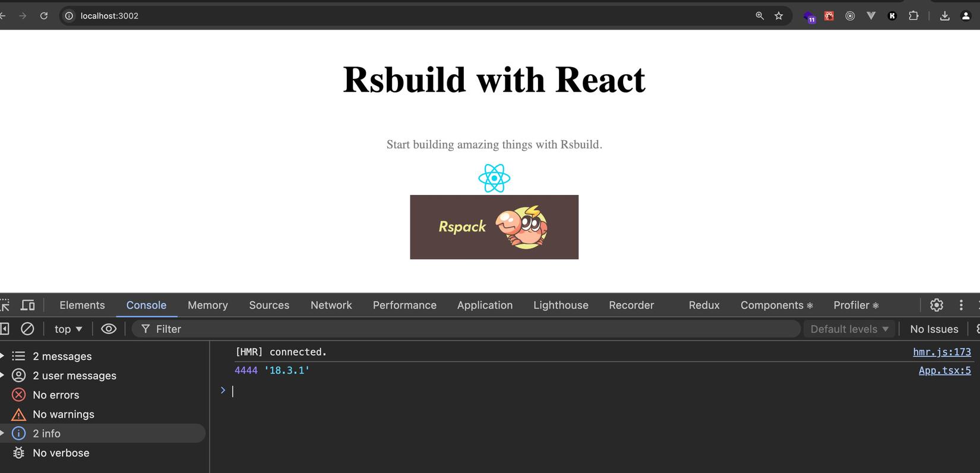The width and height of the screenshot is (980, 473).
Task: Expand the 2 messages group
Action: pos(3,356)
